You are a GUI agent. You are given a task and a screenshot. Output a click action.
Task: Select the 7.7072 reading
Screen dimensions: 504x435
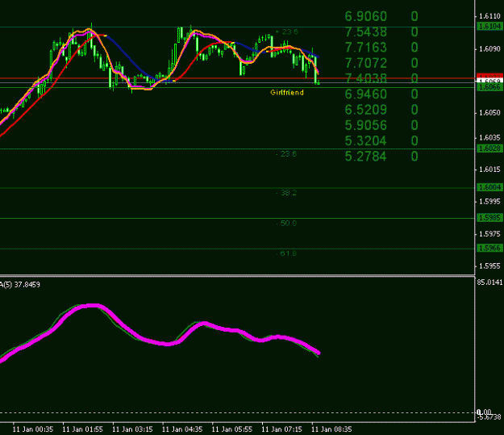tap(366, 63)
